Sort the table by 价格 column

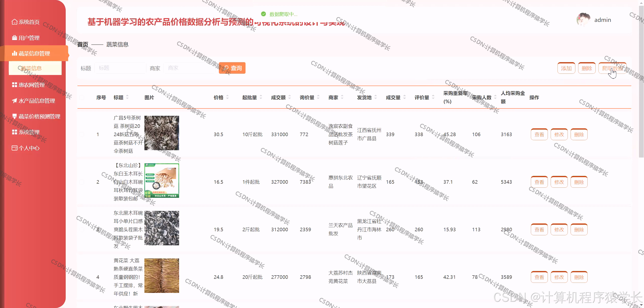pyautogui.click(x=227, y=97)
